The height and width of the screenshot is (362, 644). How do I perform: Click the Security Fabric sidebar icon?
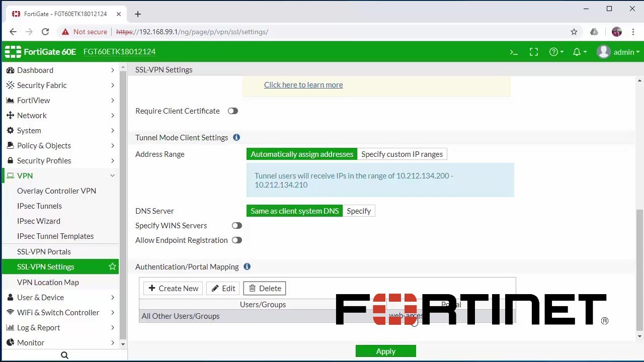pyautogui.click(x=10, y=85)
